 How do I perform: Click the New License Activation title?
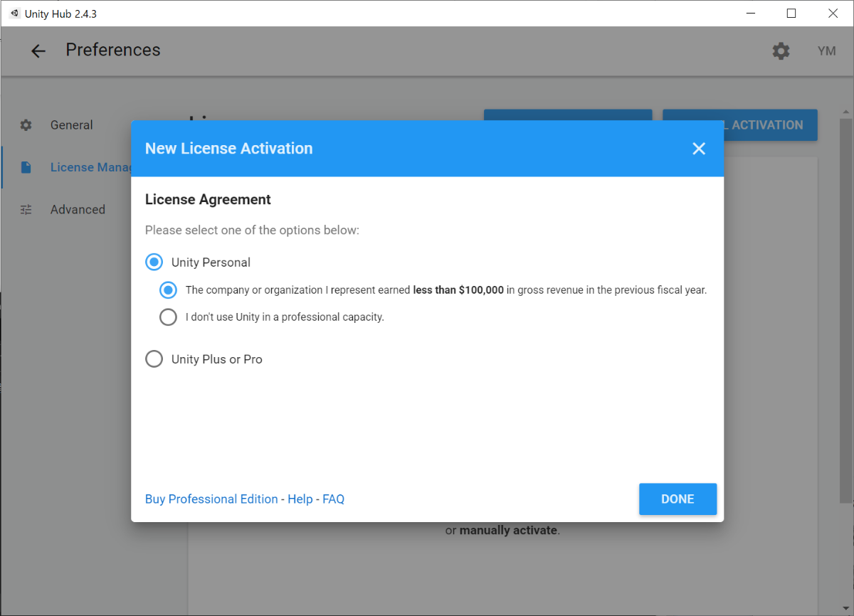229,149
